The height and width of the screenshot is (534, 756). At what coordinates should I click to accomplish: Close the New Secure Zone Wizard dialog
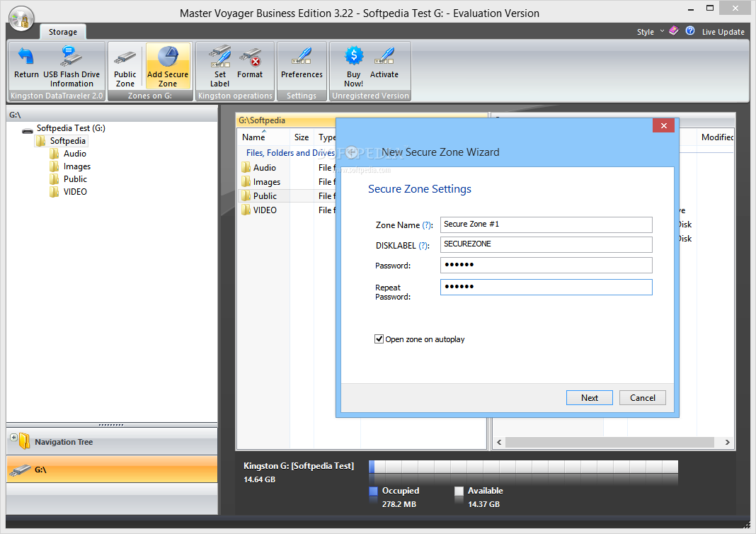tap(663, 125)
